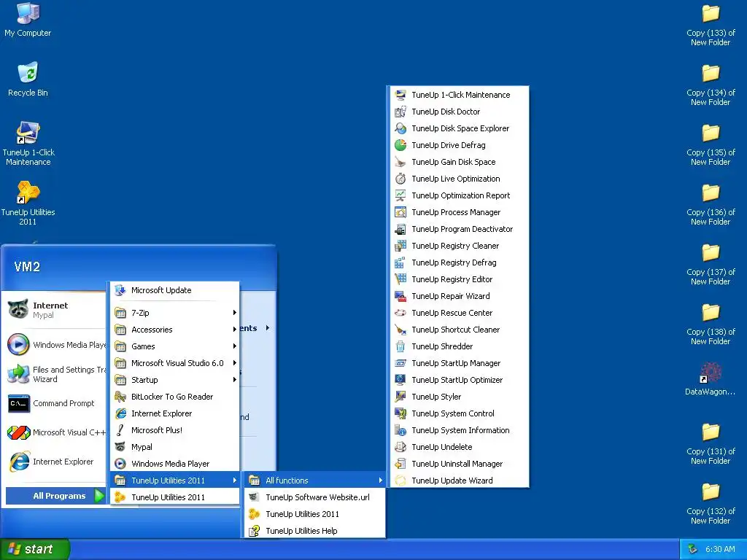747x560 pixels.
Task: Open TuneUp Rescue Center lifebuoy icon
Action: (400, 313)
